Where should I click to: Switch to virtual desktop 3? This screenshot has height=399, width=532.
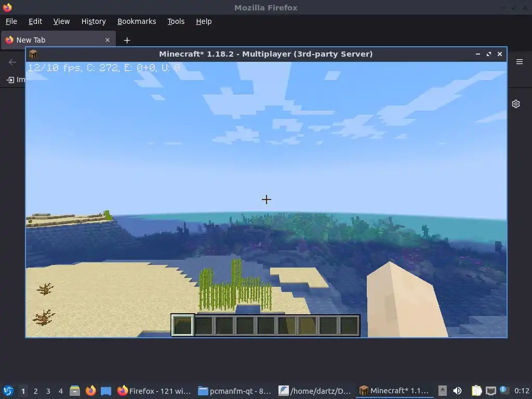[x=48, y=391]
